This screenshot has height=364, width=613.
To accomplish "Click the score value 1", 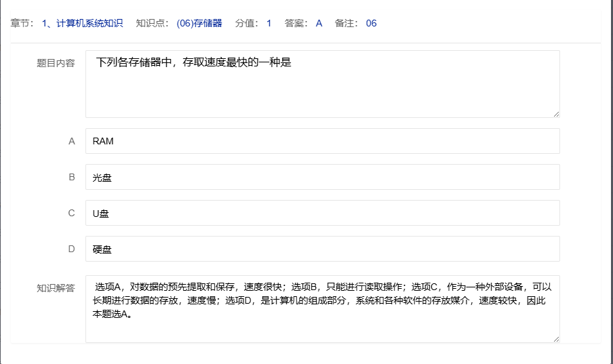I will 269,23.
